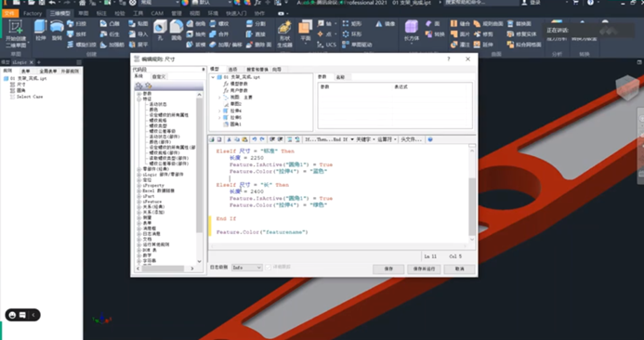Open the If...Then...End If dropdown
The image size is (644, 340).
[x=329, y=139]
